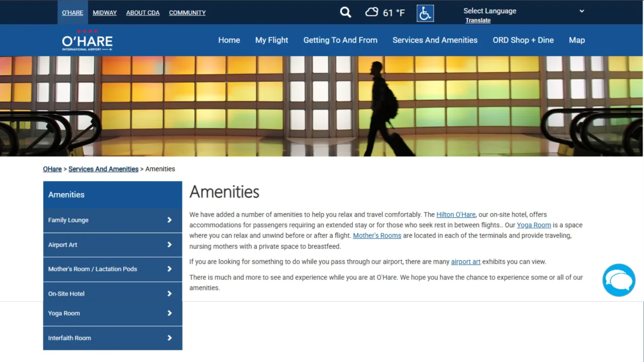Screen dimensions: 644x362
Task: Open the airport art paragraph link
Action: pos(465,262)
